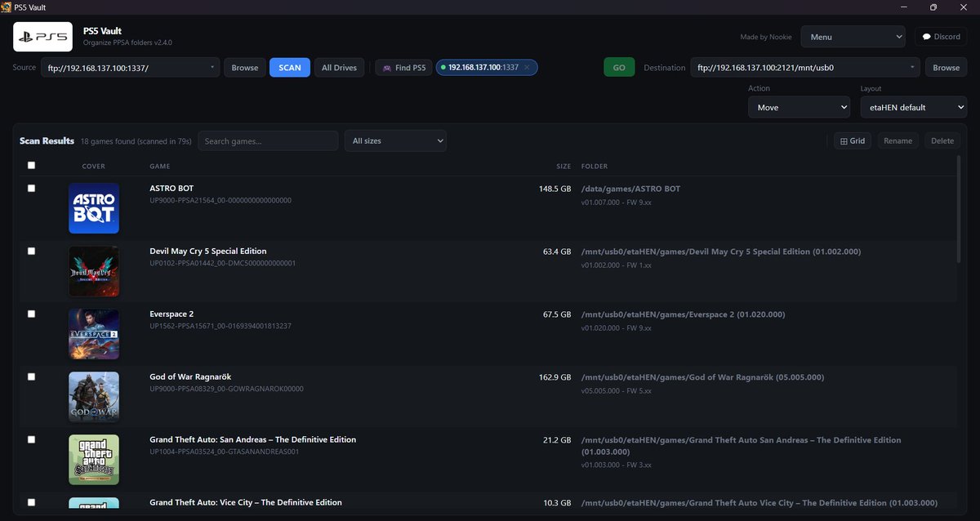This screenshot has width=980, height=521.
Task: Click the Rename button
Action: point(898,140)
